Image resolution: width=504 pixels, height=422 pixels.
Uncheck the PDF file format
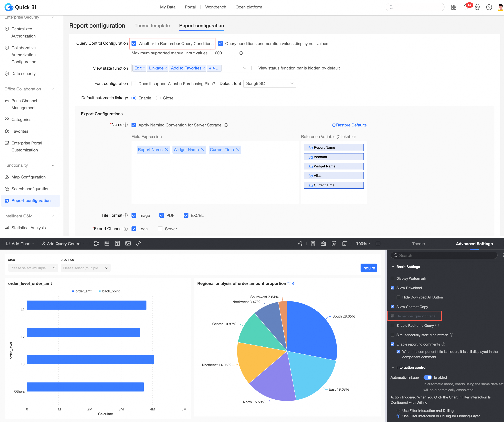pyautogui.click(x=162, y=215)
